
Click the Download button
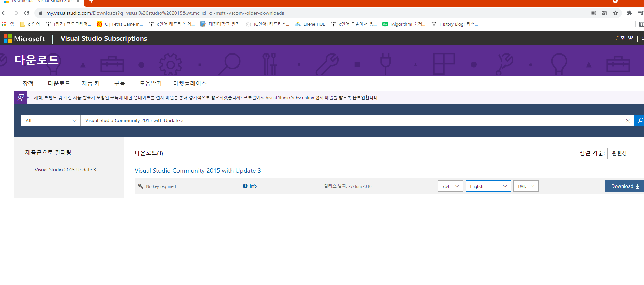625,186
